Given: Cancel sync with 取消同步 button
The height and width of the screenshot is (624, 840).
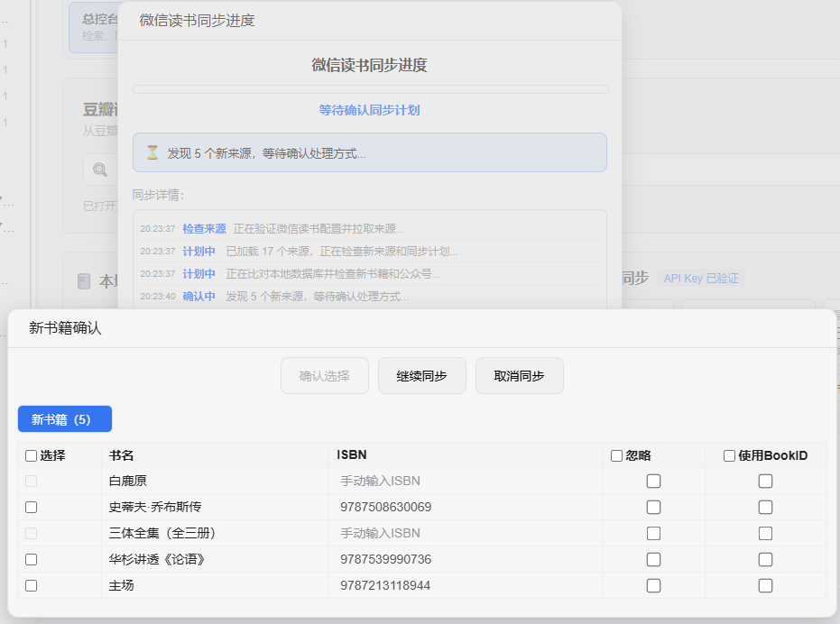Looking at the screenshot, I should (519, 375).
